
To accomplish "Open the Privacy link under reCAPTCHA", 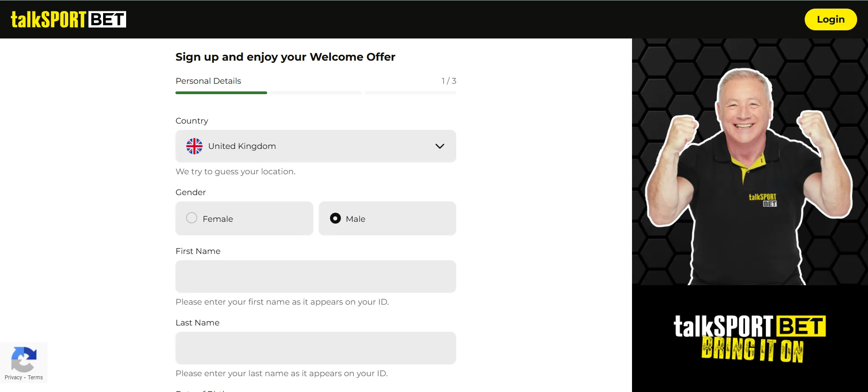I will click(x=13, y=378).
